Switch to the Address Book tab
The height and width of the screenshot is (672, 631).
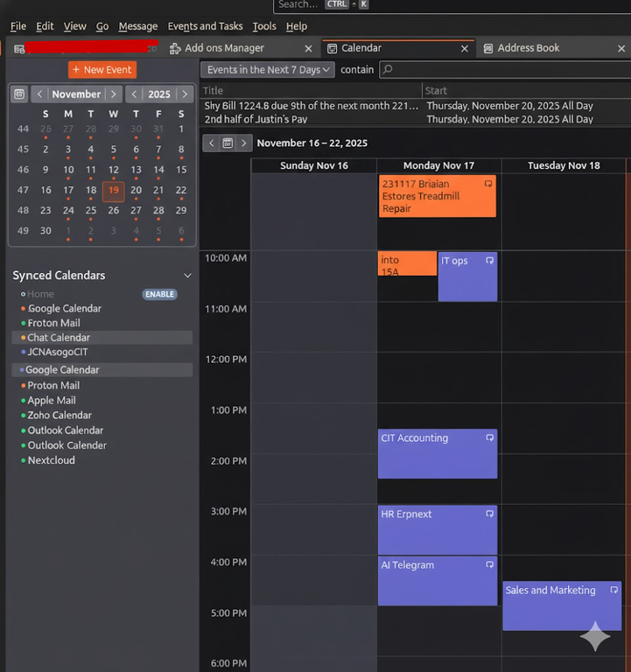[x=528, y=48]
